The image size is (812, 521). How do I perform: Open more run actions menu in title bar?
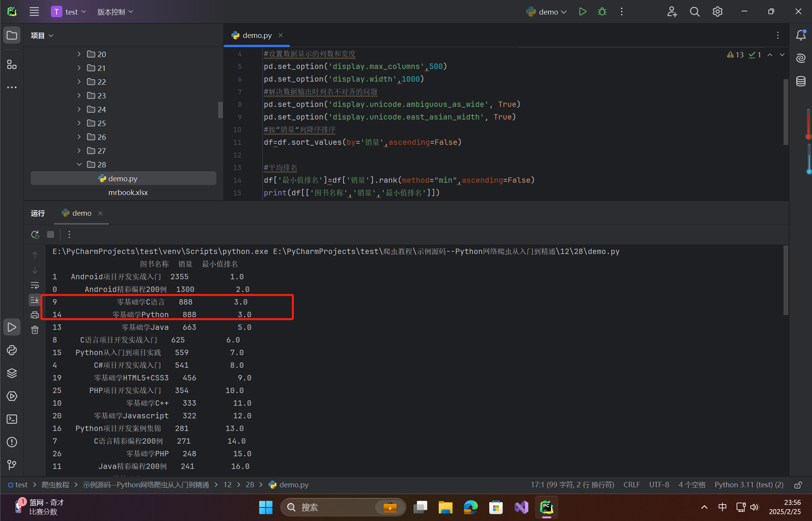point(622,12)
